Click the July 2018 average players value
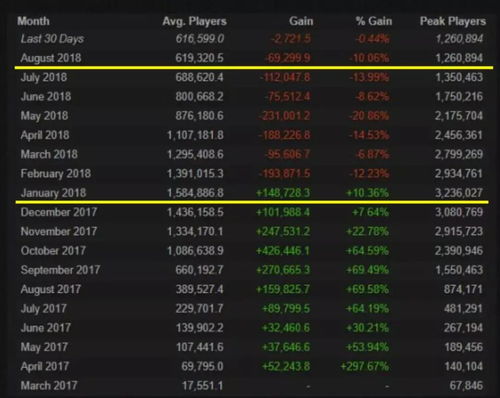Screen dimensions: 500x398 tap(199, 77)
